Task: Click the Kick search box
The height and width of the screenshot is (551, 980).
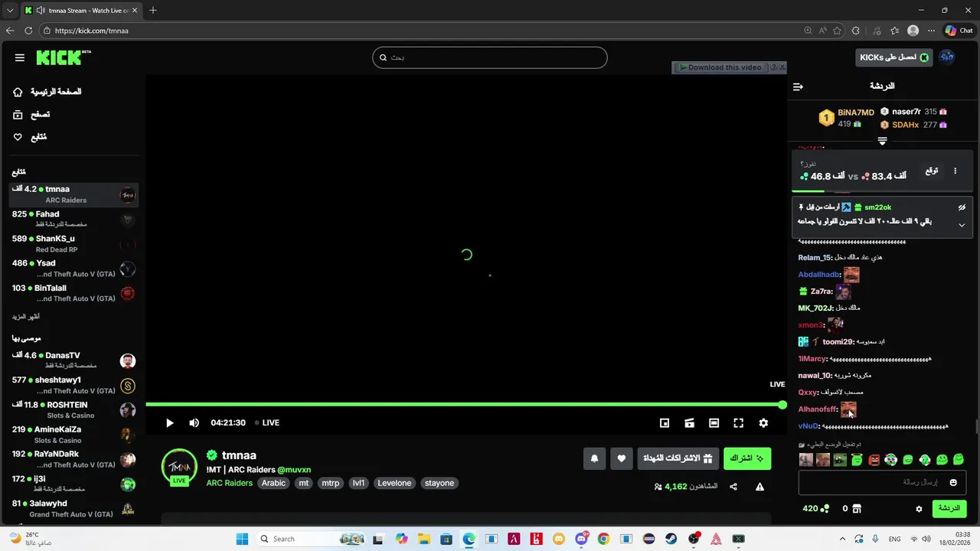Action: (490, 57)
